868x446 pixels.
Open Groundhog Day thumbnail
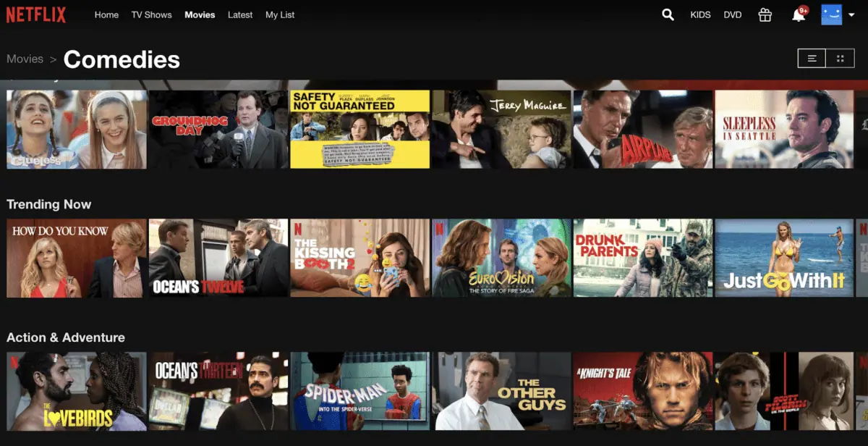tap(218, 129)
